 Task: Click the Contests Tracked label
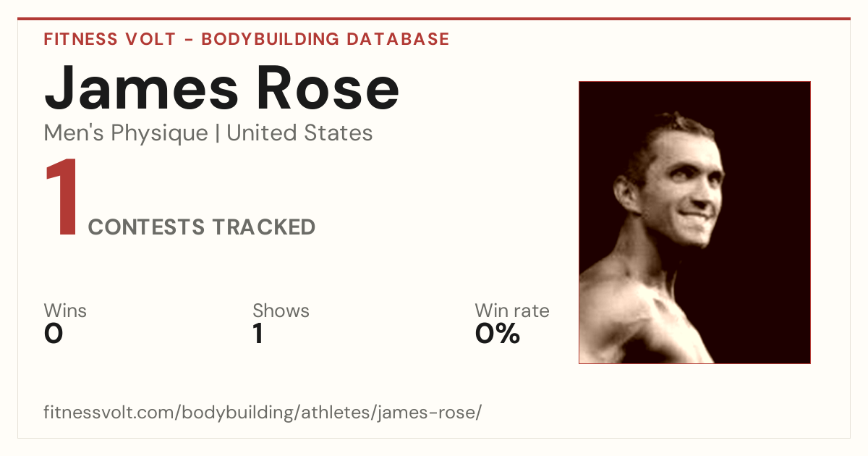point(202,227)
